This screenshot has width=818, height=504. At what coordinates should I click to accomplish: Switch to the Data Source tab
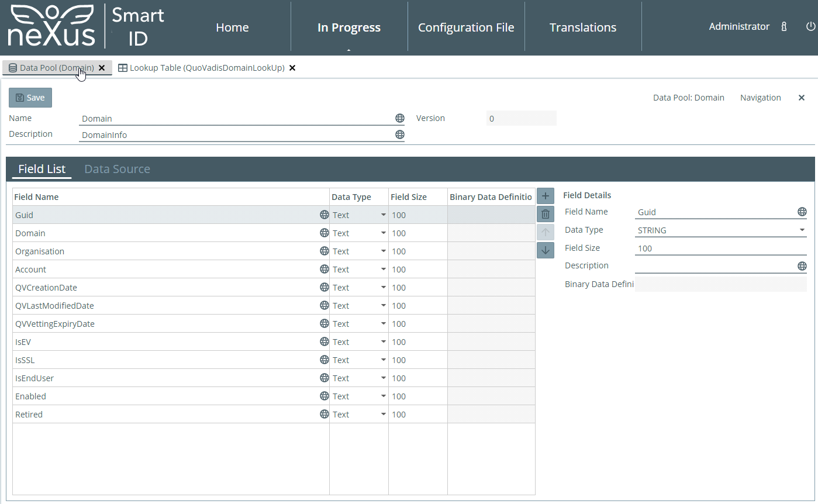pos(117,168)
